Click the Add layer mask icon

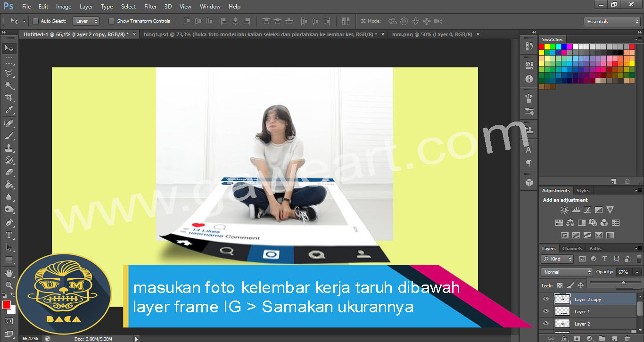tap(576, 338)
